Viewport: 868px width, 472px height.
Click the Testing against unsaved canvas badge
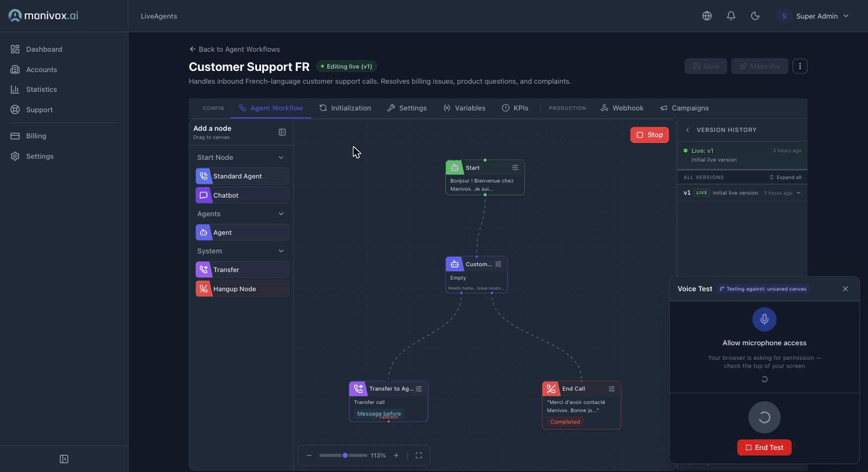pos(763,289)
